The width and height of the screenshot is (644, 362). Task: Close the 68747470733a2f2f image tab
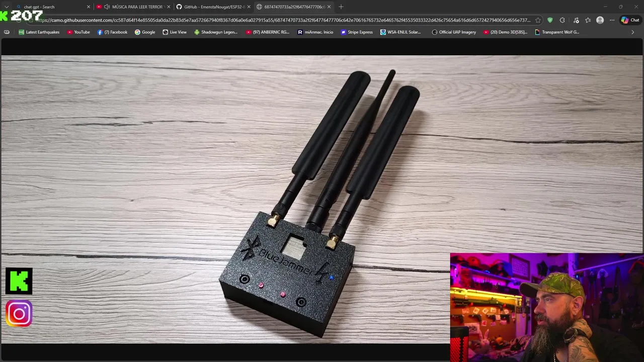(x=329, y=7)
